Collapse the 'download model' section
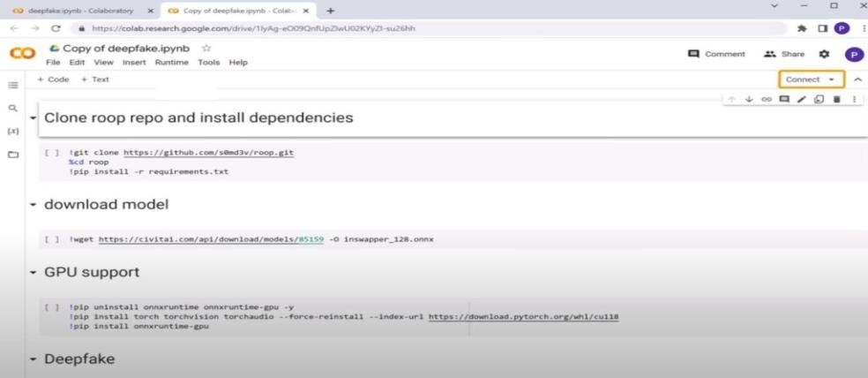The width and height of the screenshot is (868, 378). click(34, 205)
